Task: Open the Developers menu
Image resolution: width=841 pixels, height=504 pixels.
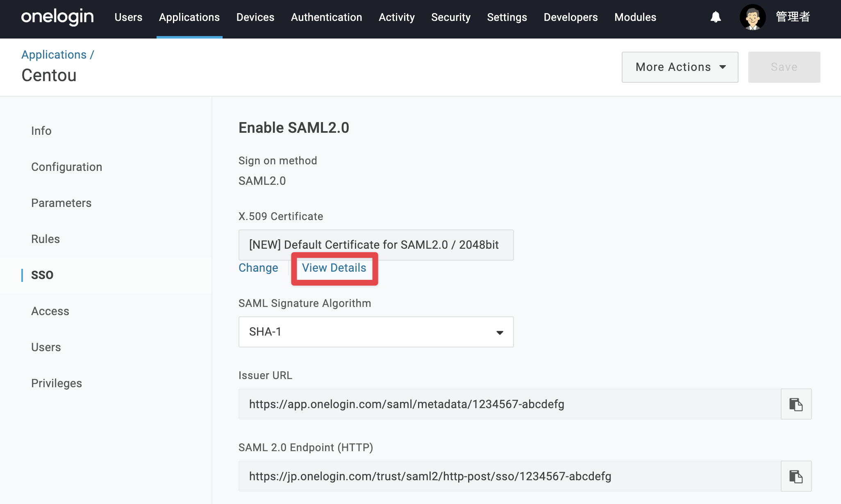Action: pyautogui.click(x=571, y=17)
